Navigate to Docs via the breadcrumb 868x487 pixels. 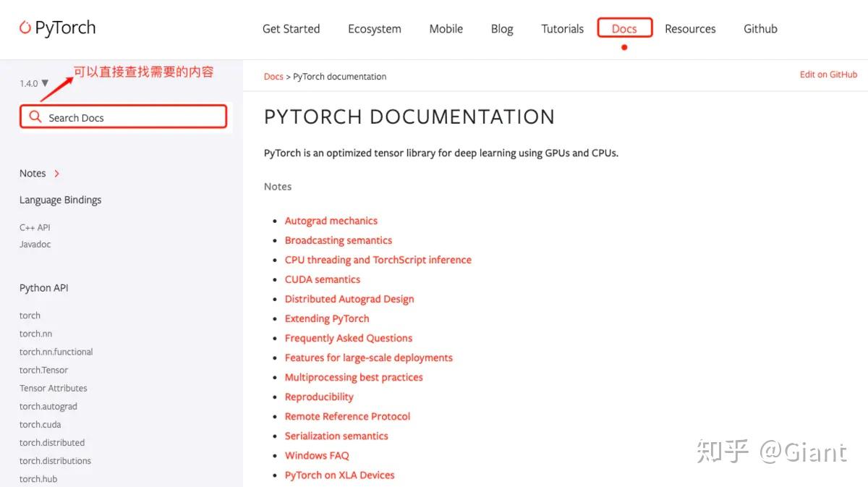273,76
